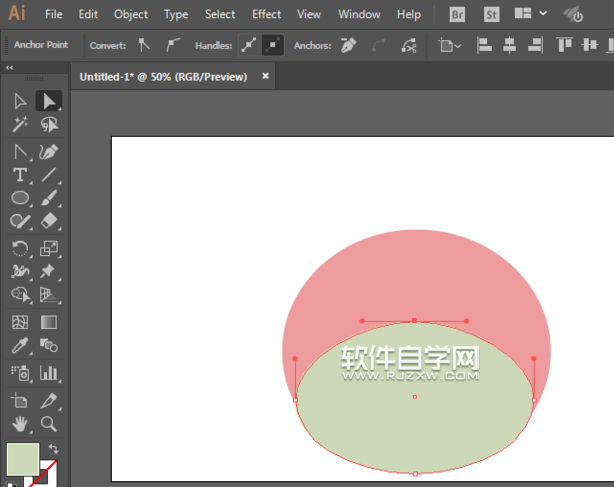Choose the Eraser tool

tap(48, 222)
